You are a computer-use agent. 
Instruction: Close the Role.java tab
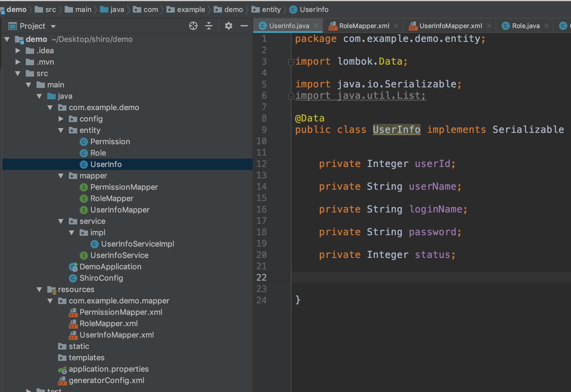click(546, 26)
